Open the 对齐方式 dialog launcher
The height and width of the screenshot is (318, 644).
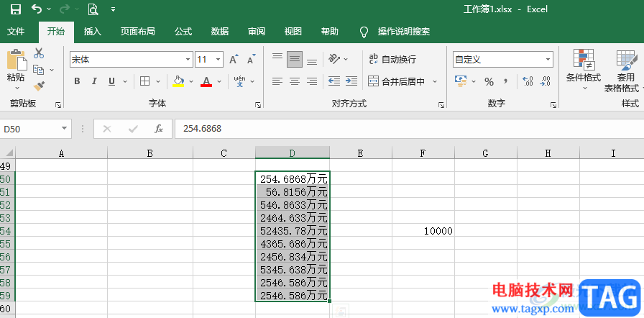pyautogui.click(x=441, y=106)
